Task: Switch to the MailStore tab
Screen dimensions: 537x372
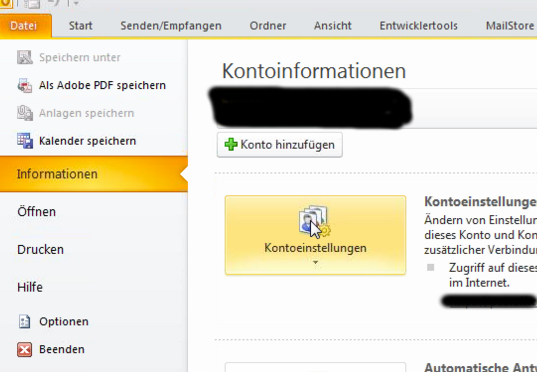Action: point(510,26)
